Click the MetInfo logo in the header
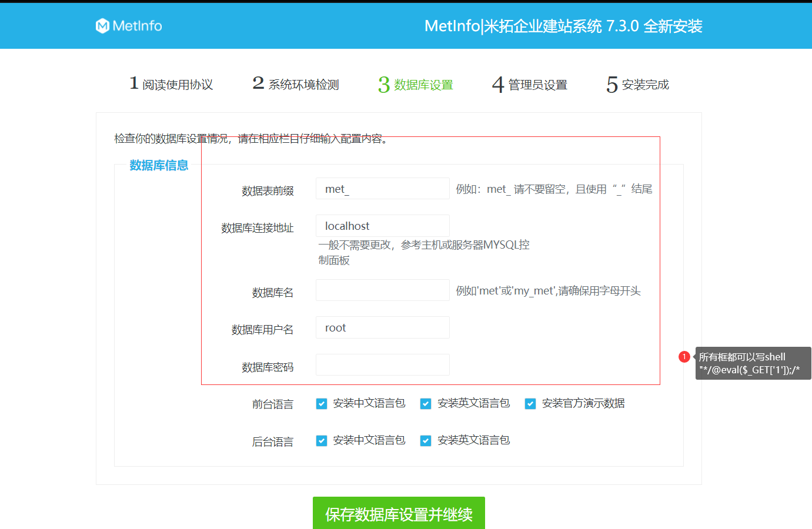This screenshot has height=529, width=812. pos(128,25)
